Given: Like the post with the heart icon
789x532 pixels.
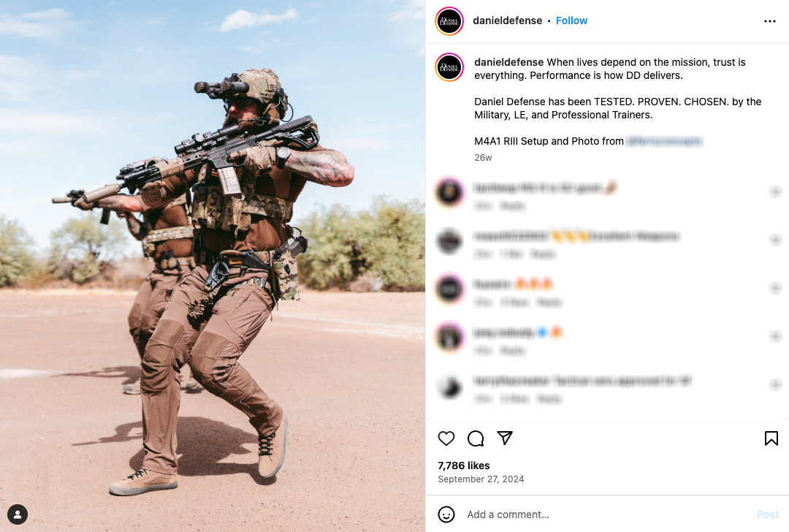Looking at the screenshot, I should pos(446,438).
